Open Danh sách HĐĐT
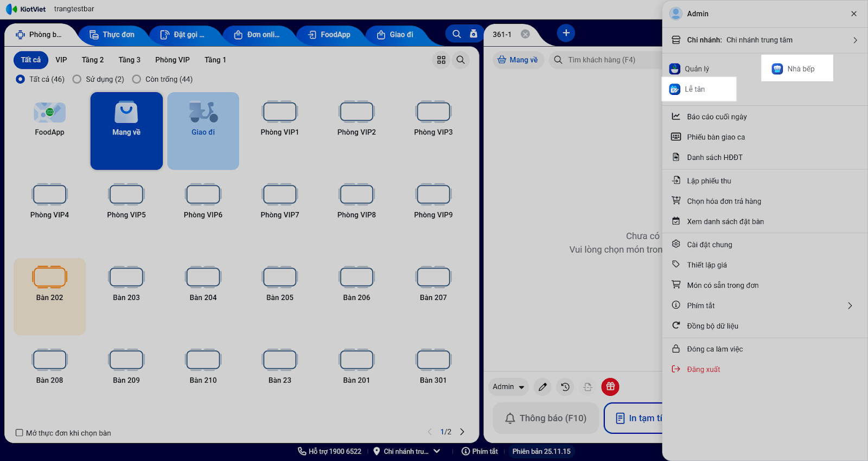This screenshot has width=868, height=461. (765, 157)
